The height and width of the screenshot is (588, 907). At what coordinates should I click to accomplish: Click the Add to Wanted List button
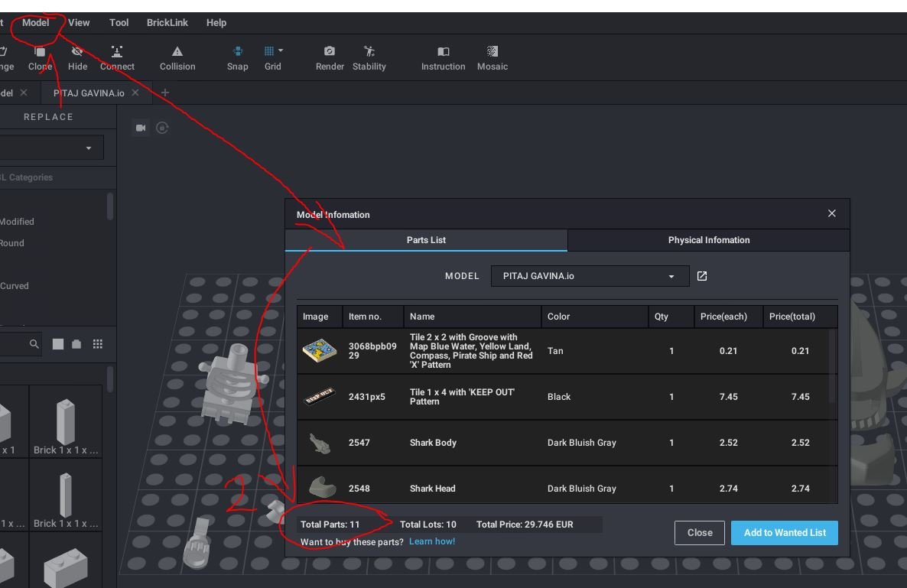784,533
